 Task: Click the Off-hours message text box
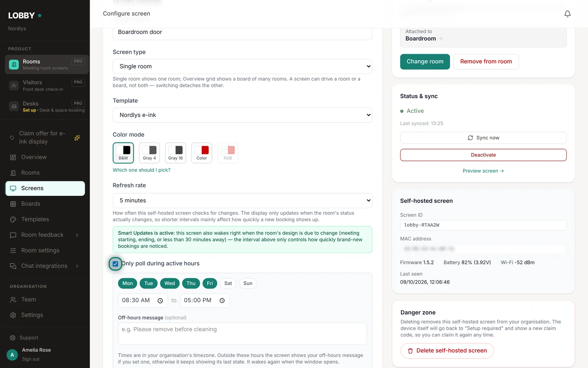[x=242, y=334]
